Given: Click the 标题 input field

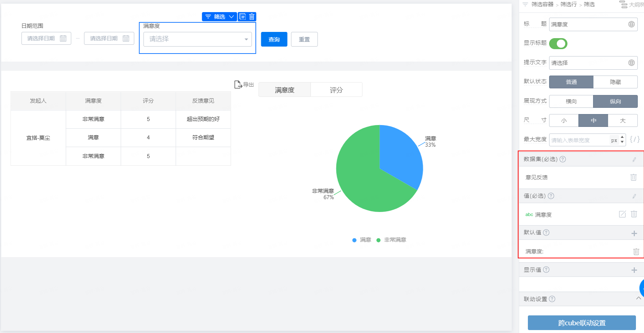Looking at the screenshot, I should click(x=593, y=24).
